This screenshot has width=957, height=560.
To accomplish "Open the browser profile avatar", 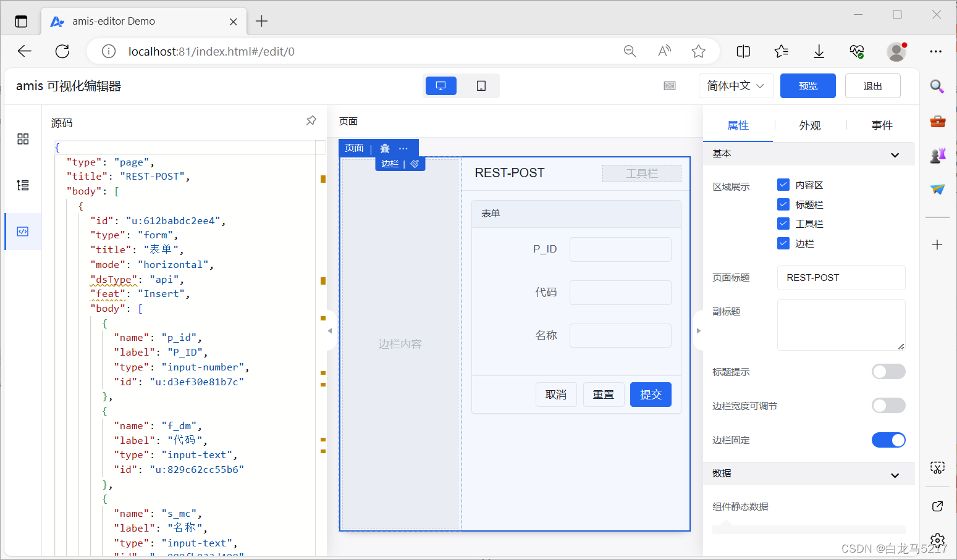I will [896, 51].
